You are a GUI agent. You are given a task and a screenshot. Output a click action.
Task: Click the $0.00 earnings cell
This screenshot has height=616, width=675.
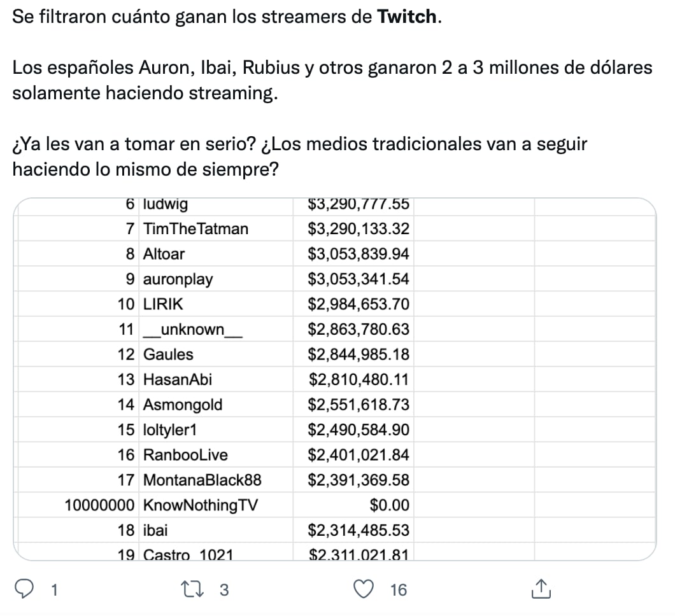389,505
